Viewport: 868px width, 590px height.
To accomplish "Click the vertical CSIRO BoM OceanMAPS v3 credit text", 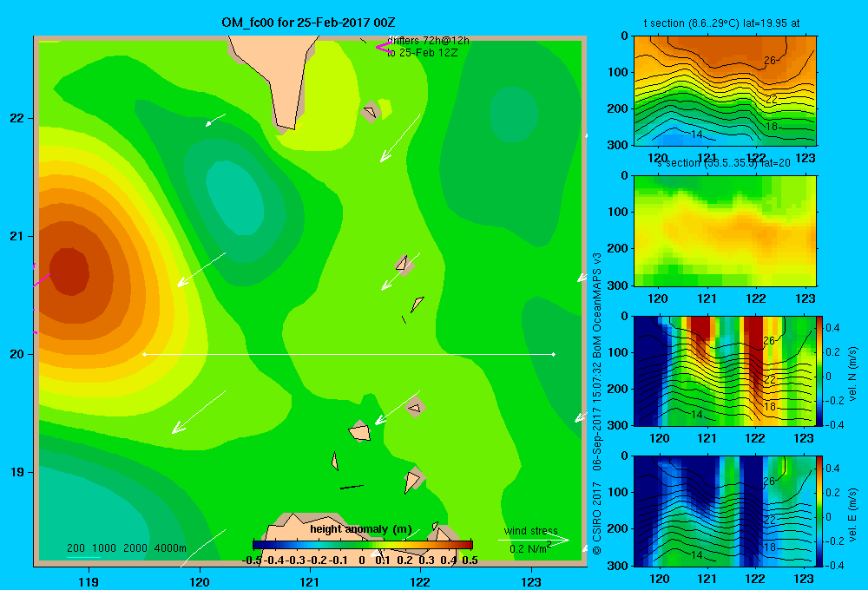I will tap(597, 403).
